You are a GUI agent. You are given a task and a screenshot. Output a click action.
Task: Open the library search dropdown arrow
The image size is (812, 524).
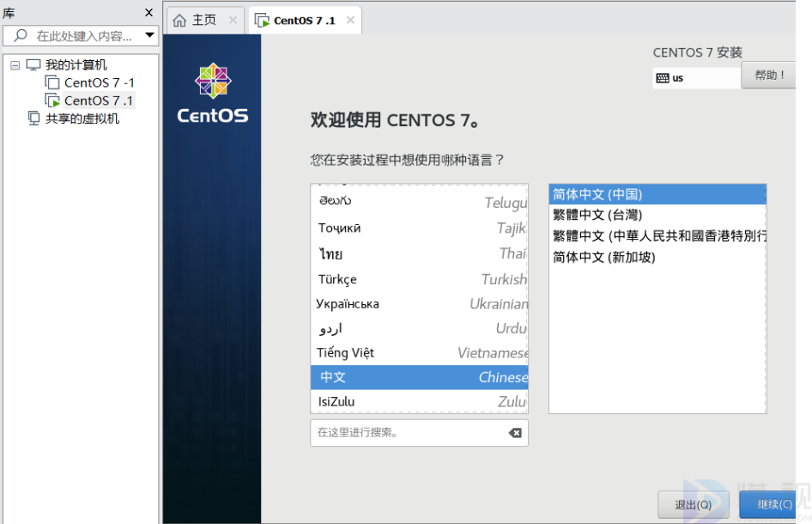click(x=150, y=36)
